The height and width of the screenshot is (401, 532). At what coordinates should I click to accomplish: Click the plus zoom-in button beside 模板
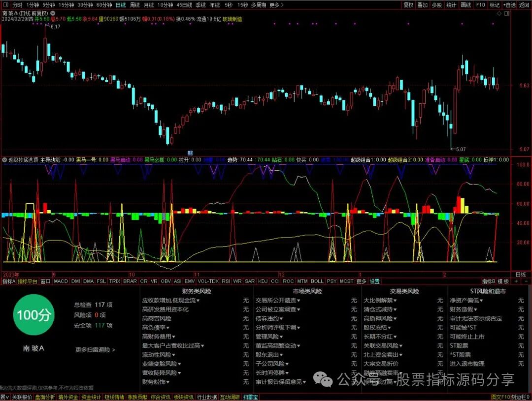(x=516, y=281)
